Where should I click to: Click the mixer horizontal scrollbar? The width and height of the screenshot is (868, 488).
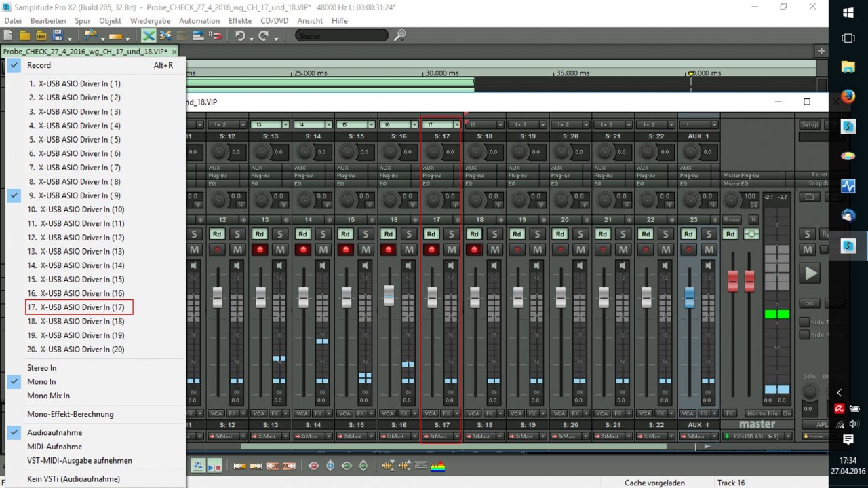click(x=452, y=446)
